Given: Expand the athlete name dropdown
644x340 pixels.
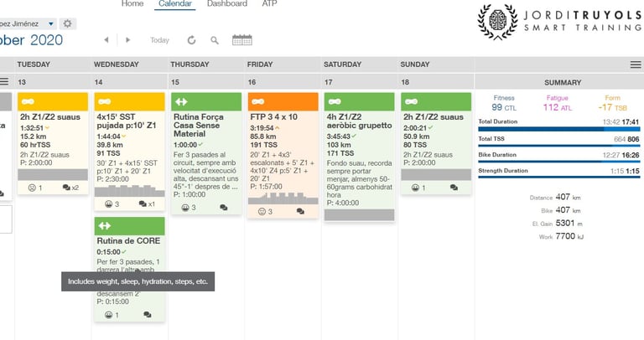Looking at the screenshot, I should (x=51, y=23).
